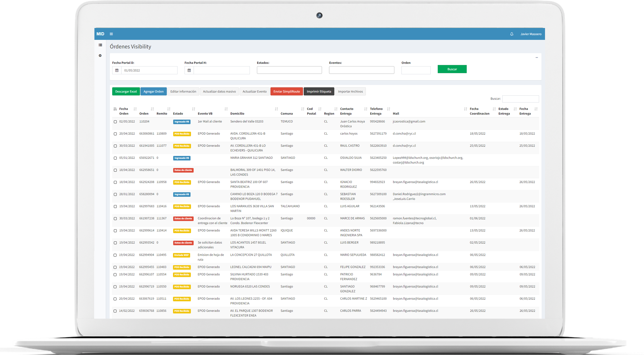
Task: Check the checkbox for order 110204
Action: 115,122
